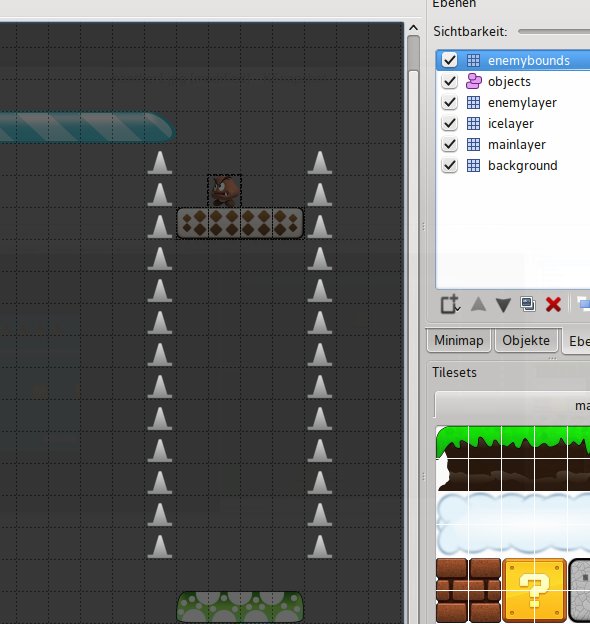Move the layer up with the up arrow
Viewport: 590px width, 624px height.
[x=478, y=305]
